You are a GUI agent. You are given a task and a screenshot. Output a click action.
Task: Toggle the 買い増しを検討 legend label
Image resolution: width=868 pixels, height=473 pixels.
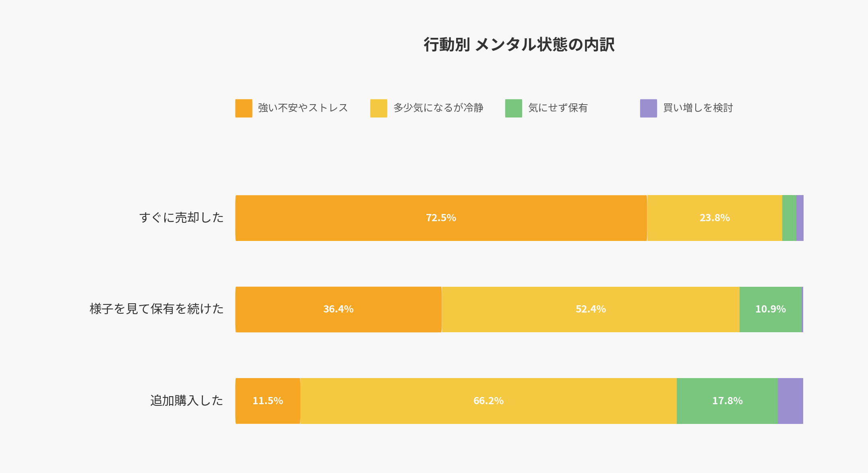coord(698,108)
